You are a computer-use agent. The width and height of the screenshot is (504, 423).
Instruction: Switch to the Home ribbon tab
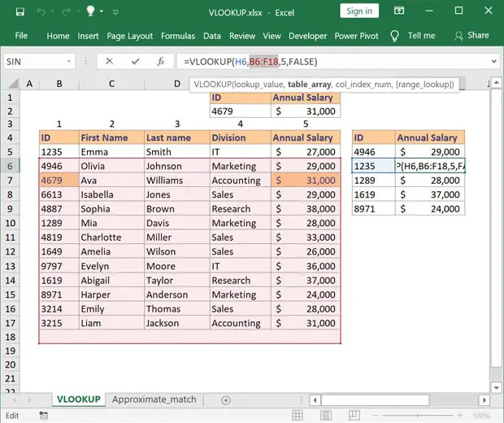tap(58, 36)
